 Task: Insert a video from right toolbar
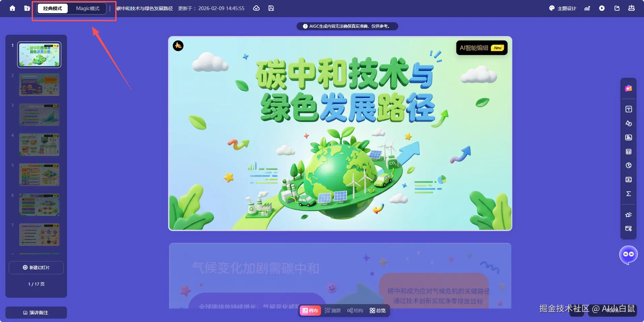coord(629,180)
